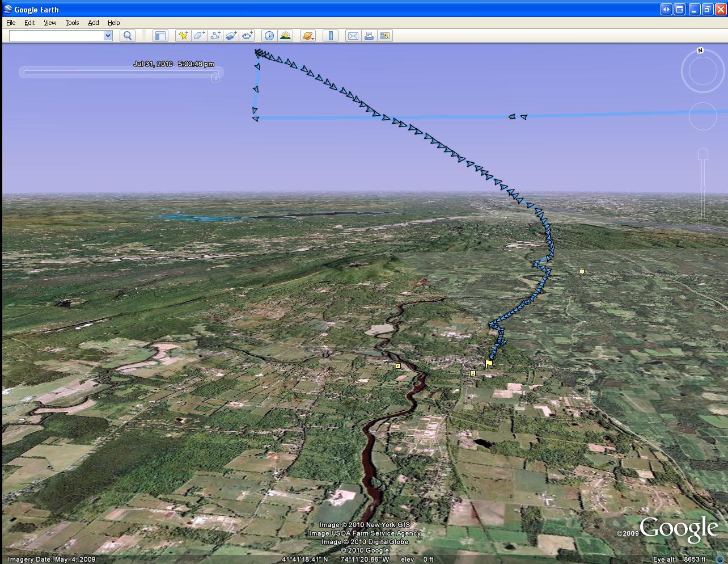
Task: Add a path from the toolbar
Action: (215, 36)
